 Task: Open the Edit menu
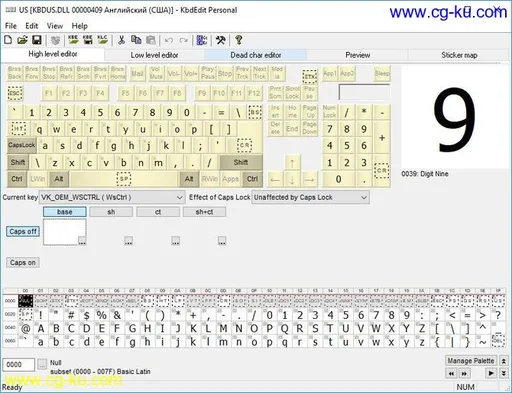(32, 26)
